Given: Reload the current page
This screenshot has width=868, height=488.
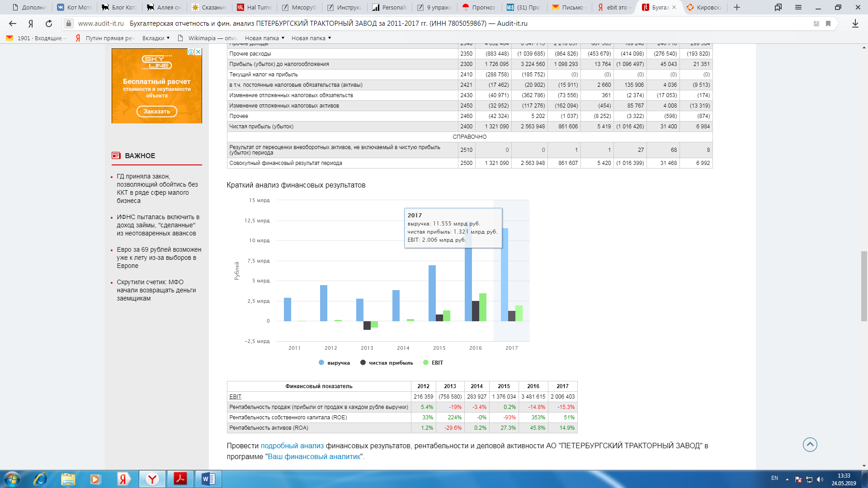Looking at the screenshot, I should pos(49,23).
